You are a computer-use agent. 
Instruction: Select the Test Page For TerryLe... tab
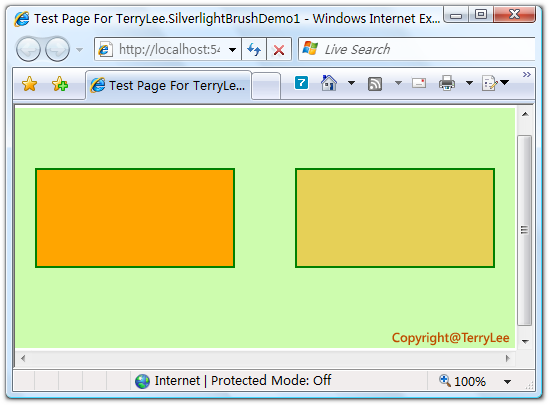click(x=168, y=85)
